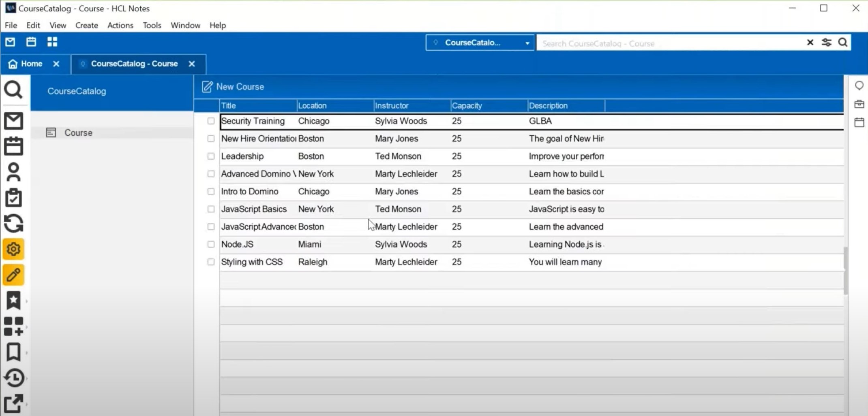Check the JavaScript Basics row checkbox

click(211, 209)
